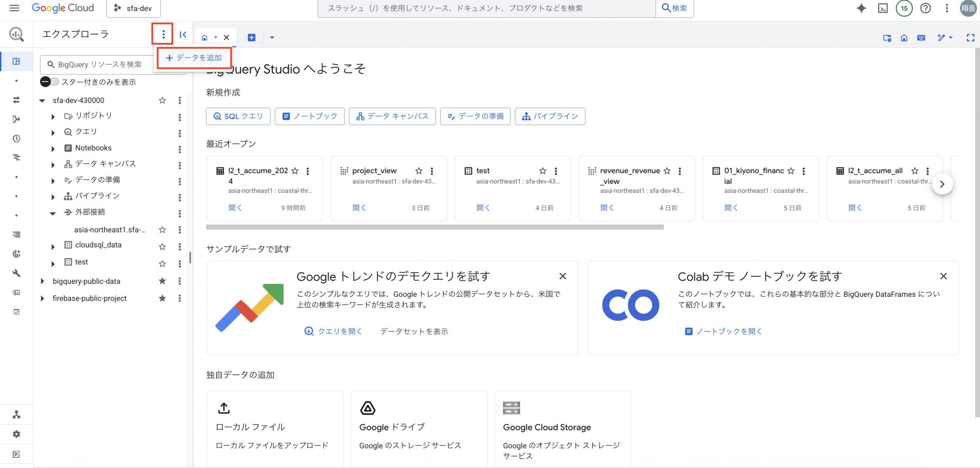The width and height of the screenshot is (980, 468).
Task: Open the top bar more options menu
Action: tap(947, 8)
